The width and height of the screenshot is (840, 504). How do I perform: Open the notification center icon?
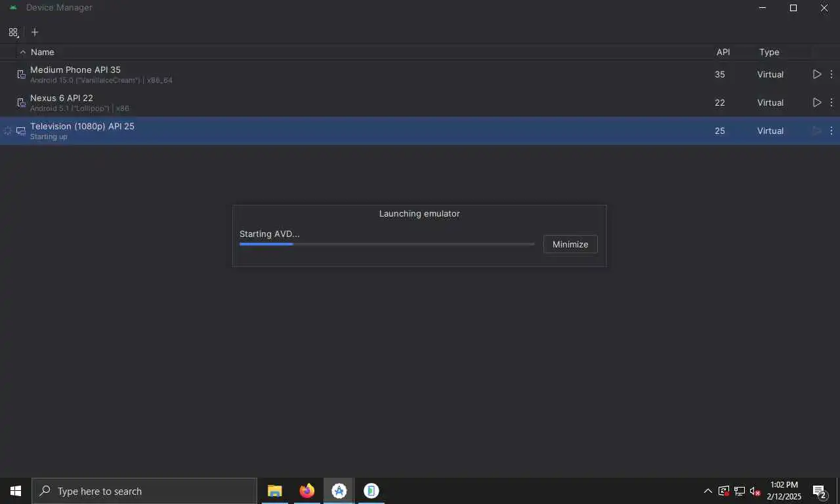(x=820, y=491)
